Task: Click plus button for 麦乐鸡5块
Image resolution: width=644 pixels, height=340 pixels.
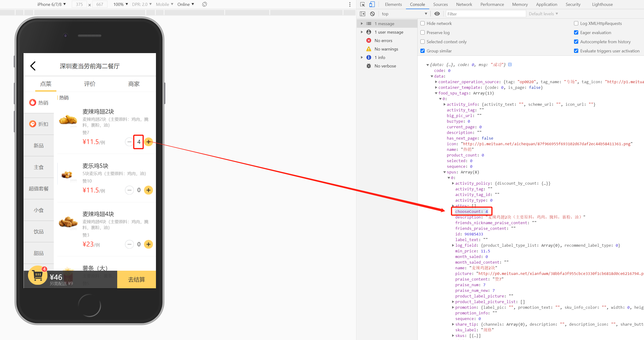Action: (x=148, y=190)
